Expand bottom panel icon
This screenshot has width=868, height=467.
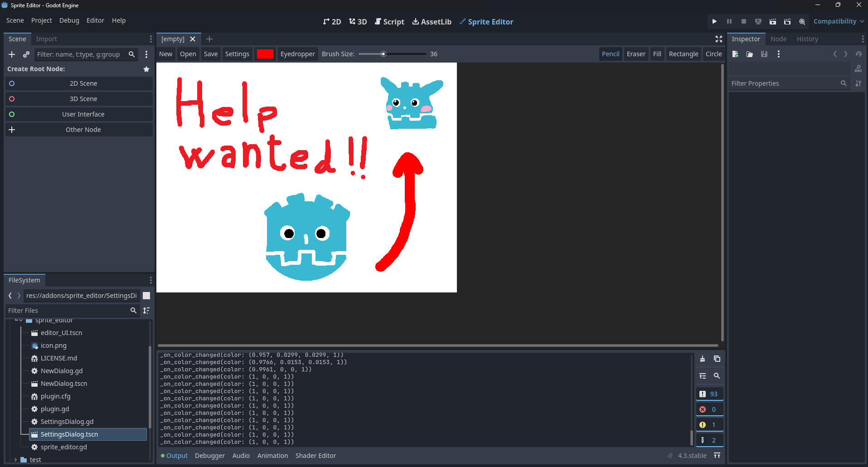pos(717,456)
